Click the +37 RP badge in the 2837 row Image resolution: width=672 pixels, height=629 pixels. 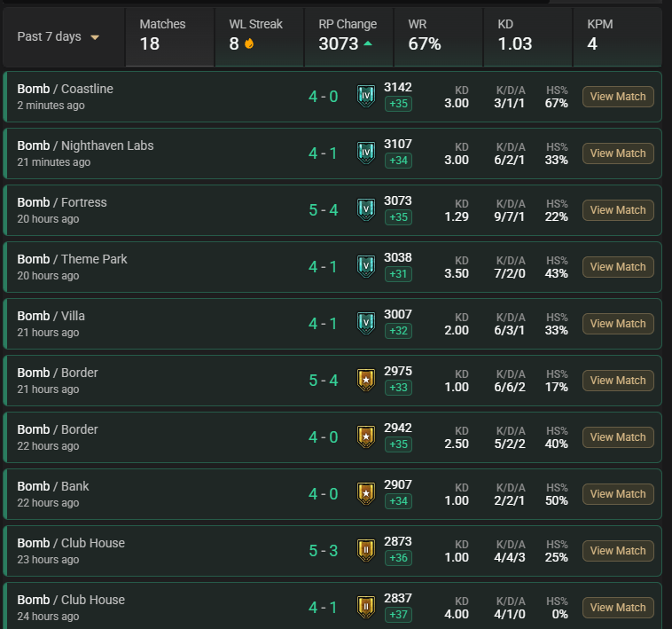[399, 615]
